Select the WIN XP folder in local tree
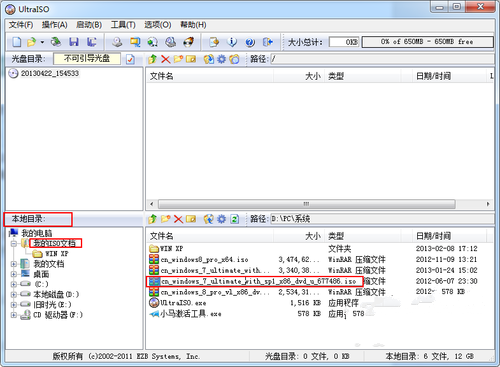The height and width of the screenshot is (367, 500). pos(57,254)
